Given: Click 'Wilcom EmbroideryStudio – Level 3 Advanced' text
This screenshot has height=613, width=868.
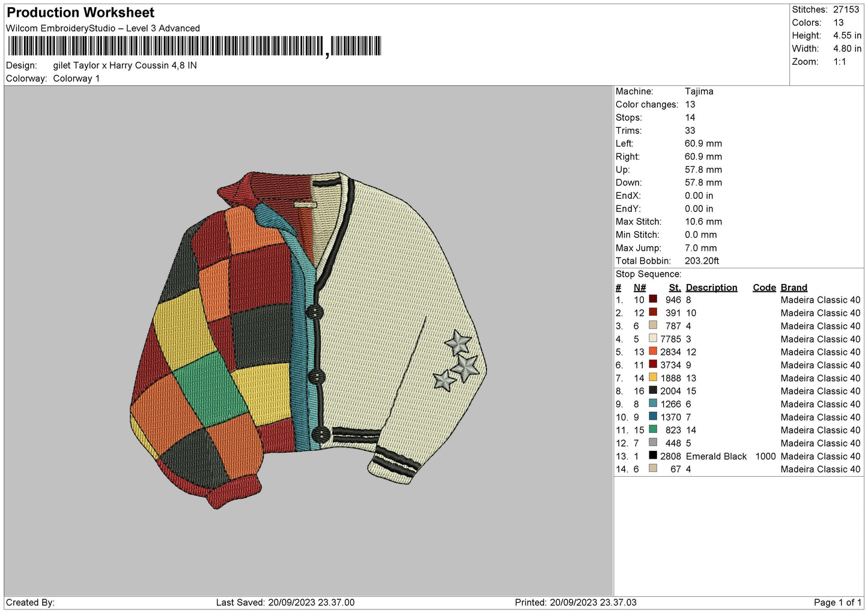Looking at the screenshot, I should tap(103, 28).
